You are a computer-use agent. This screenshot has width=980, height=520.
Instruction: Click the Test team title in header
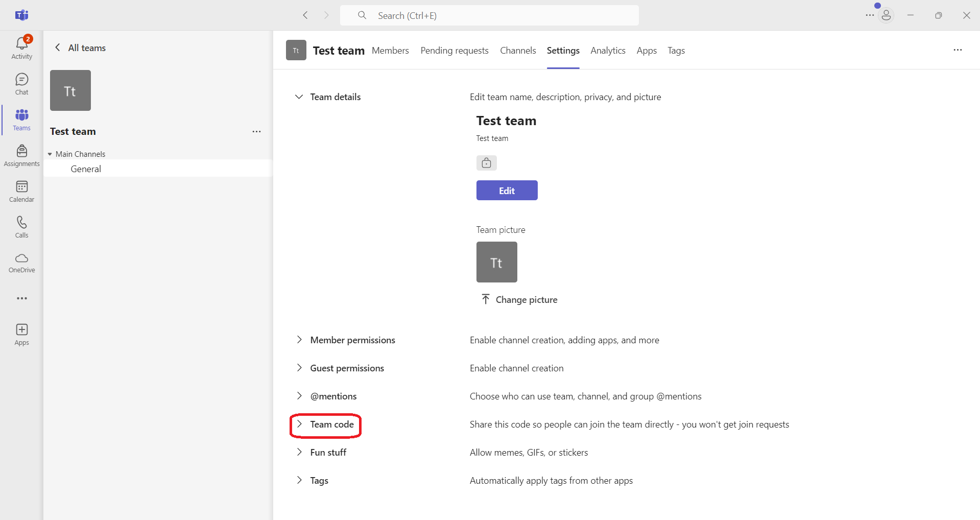coord(339,51)
